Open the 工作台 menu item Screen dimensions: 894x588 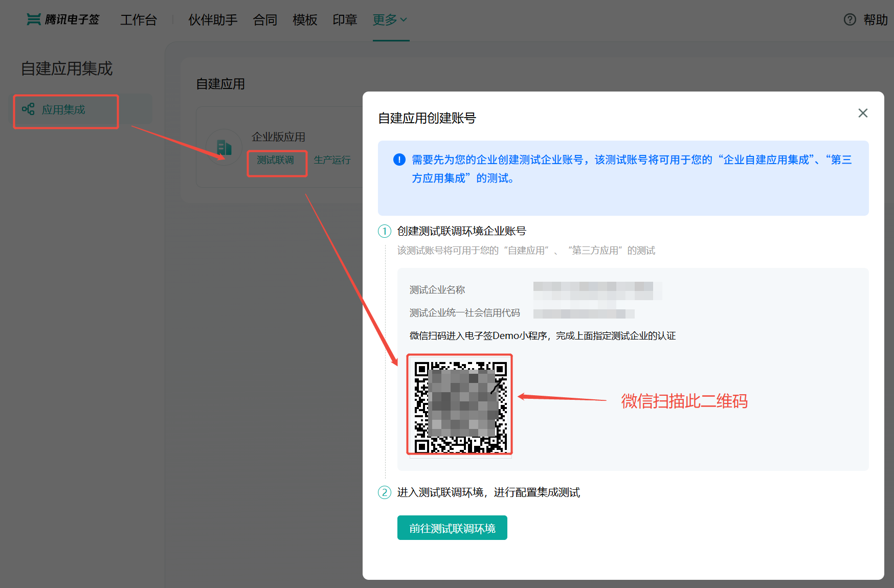click(138, 20)
